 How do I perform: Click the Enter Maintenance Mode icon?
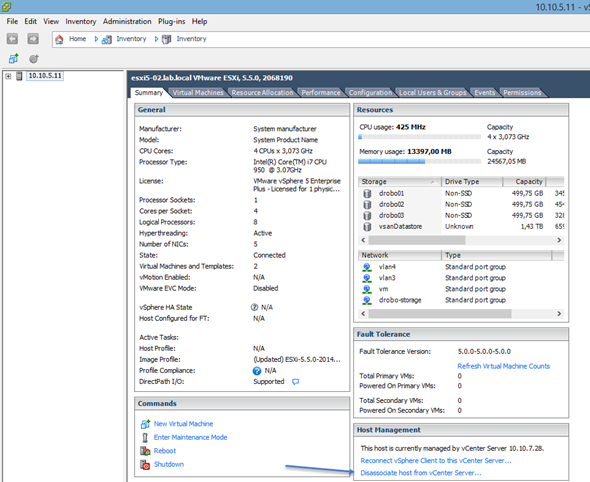click(145, 438)
